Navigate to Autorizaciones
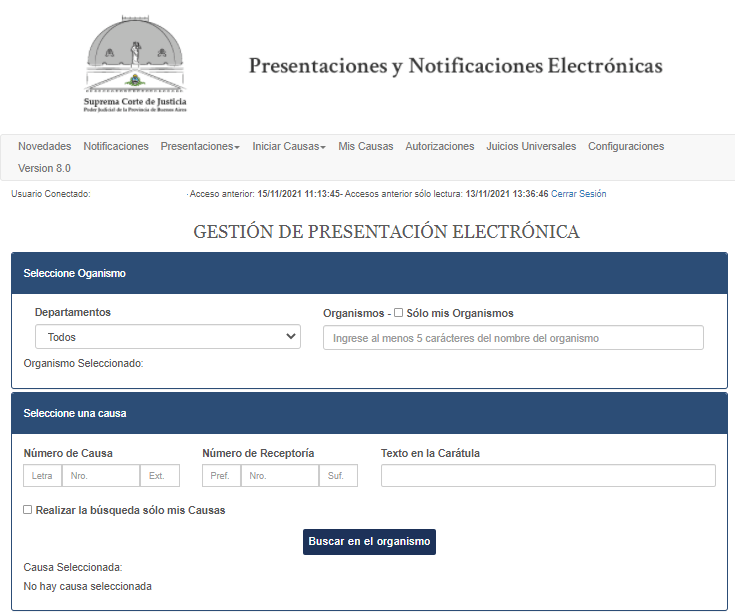 click(x=440, y=146)
